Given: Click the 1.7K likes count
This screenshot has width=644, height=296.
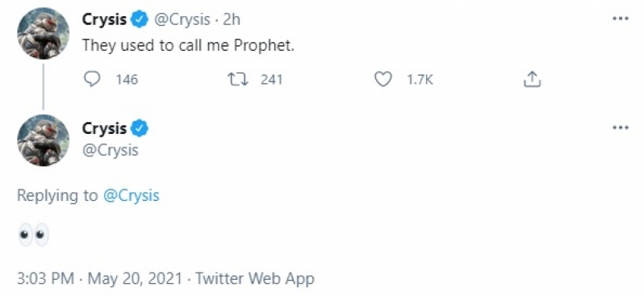Looking at the screenshot, I should pyautogui.click(x=420, y=79).
